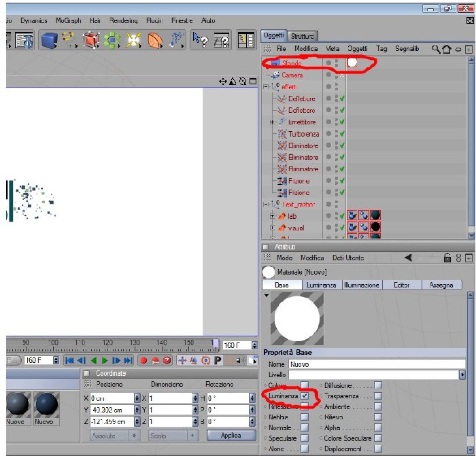Open the Assoluto coordinate mode dropdown
Image resolution: width=476 pixels, height=456 pixels.
click(114, 436)
